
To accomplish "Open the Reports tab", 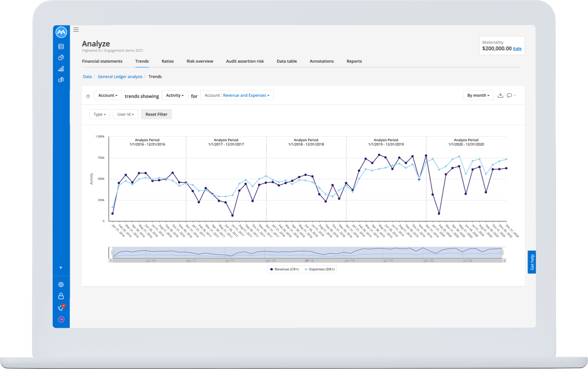I will 354,61.
